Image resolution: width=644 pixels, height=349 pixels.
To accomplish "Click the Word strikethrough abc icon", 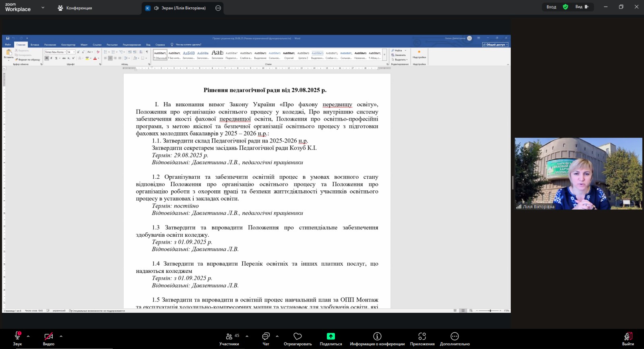I will (64, 58).
